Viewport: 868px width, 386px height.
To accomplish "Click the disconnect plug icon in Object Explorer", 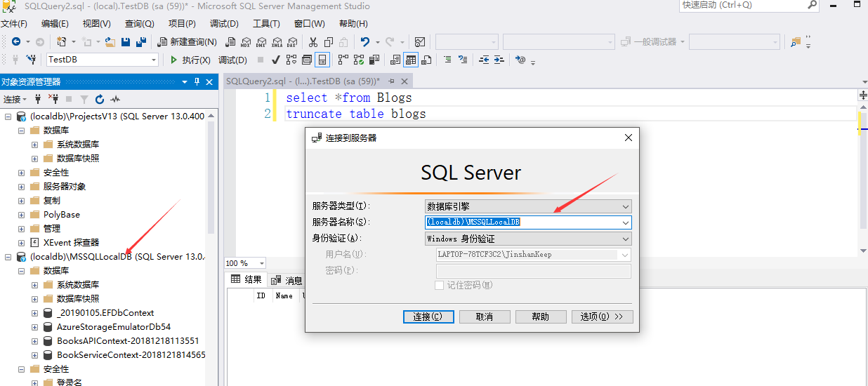I will click(x=53, y=99).
